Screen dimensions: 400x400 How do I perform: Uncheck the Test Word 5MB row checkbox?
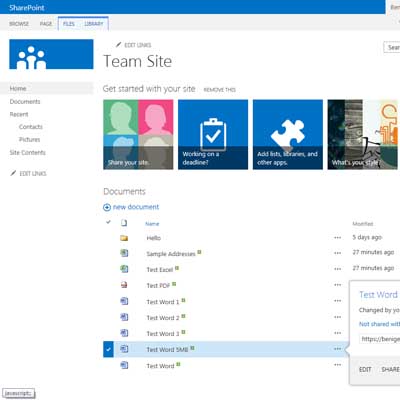pyautogui.click(x=108, y=349)
